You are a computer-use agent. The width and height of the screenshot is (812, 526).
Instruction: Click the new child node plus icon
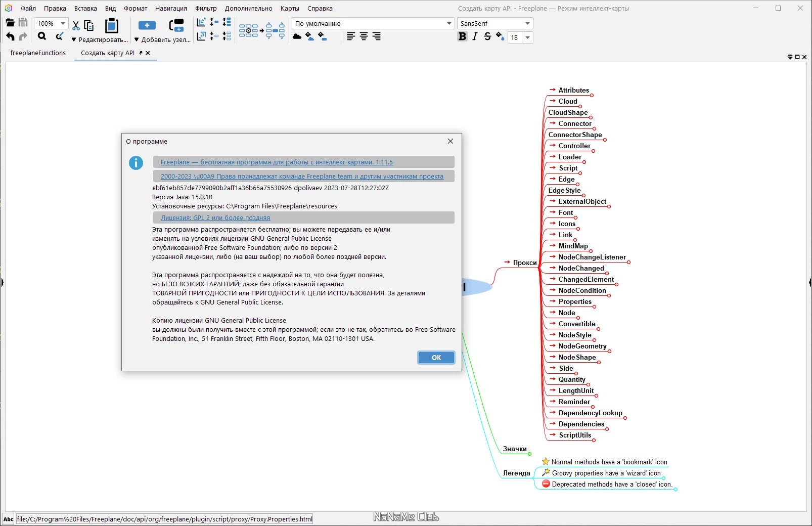click(147, 25)
